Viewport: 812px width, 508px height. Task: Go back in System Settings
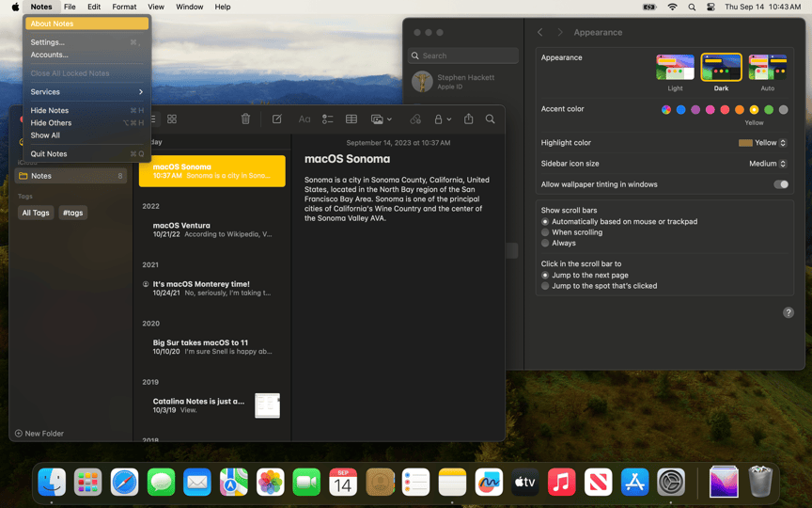[x=540, y=32]
